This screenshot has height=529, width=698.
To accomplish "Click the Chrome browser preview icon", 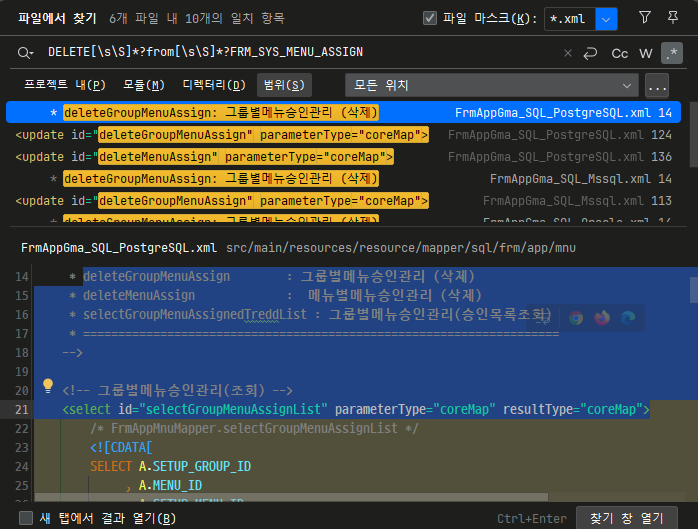I will 575,317.
